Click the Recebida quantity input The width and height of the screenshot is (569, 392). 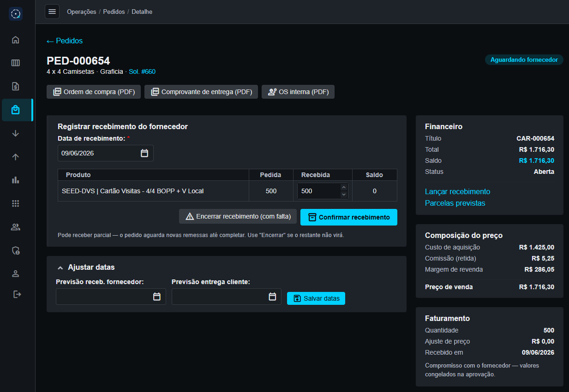coord(323,191)
